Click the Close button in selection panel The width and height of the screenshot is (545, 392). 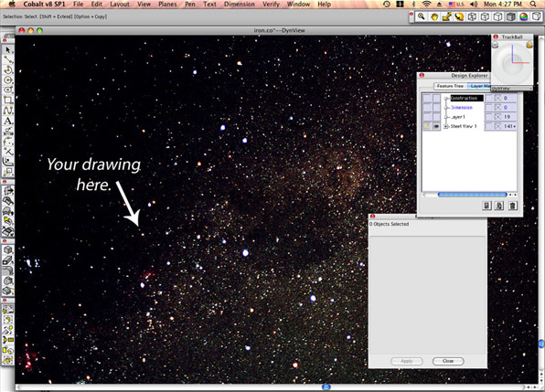(x=448, y=361)
